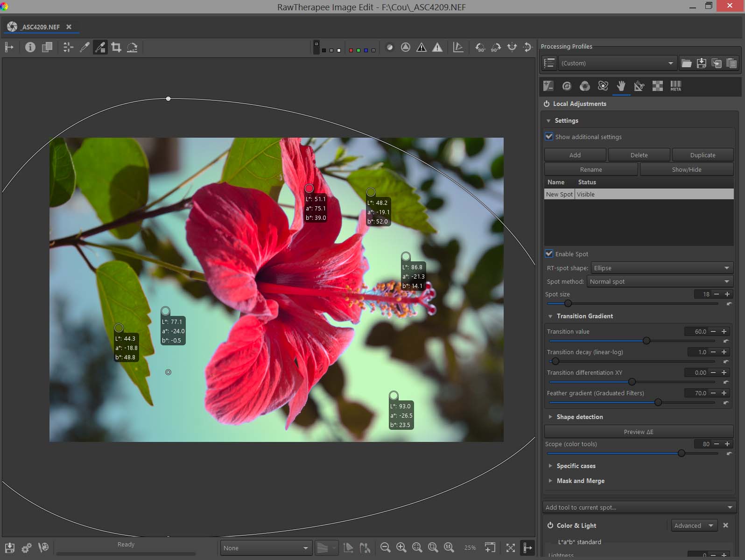Viewport: 745px width, 560px height.
Task: Open the image info overlay icon
Action: pyautogui.click(x=30, y=47)
